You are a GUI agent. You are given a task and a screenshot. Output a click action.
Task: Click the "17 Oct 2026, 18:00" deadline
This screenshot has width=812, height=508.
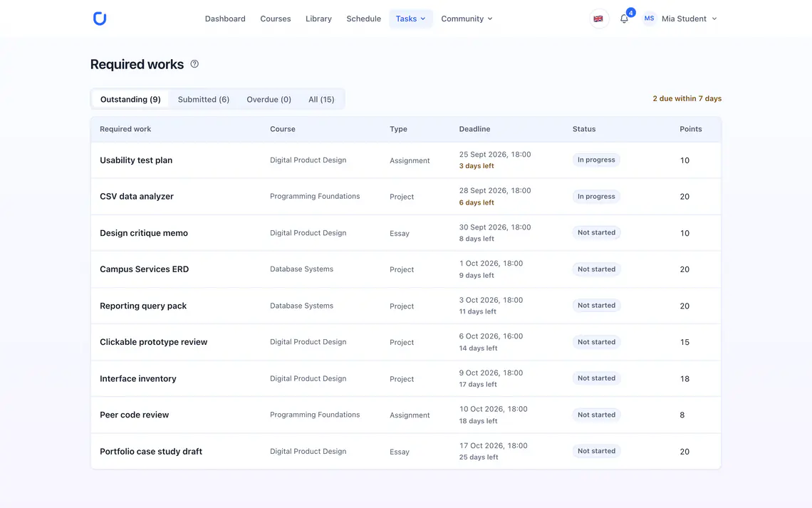pos(493,445)
